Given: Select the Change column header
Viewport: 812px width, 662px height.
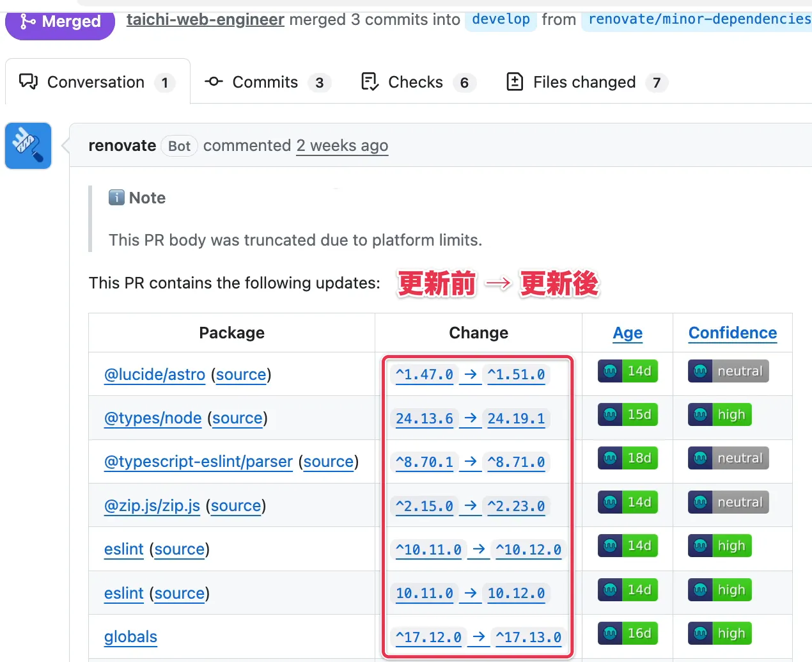Looking at the screenshot, I should coord(478,333).
